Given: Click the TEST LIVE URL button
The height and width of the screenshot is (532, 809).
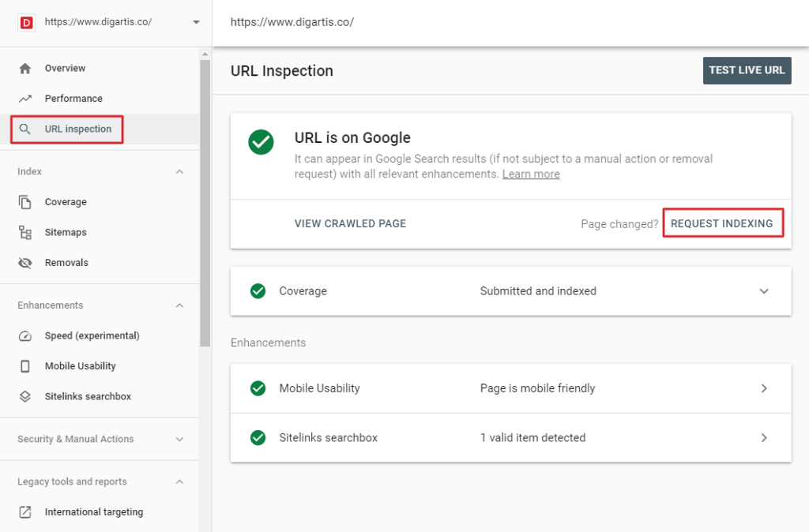Looking at the screenshot, I should coord(747,70).
